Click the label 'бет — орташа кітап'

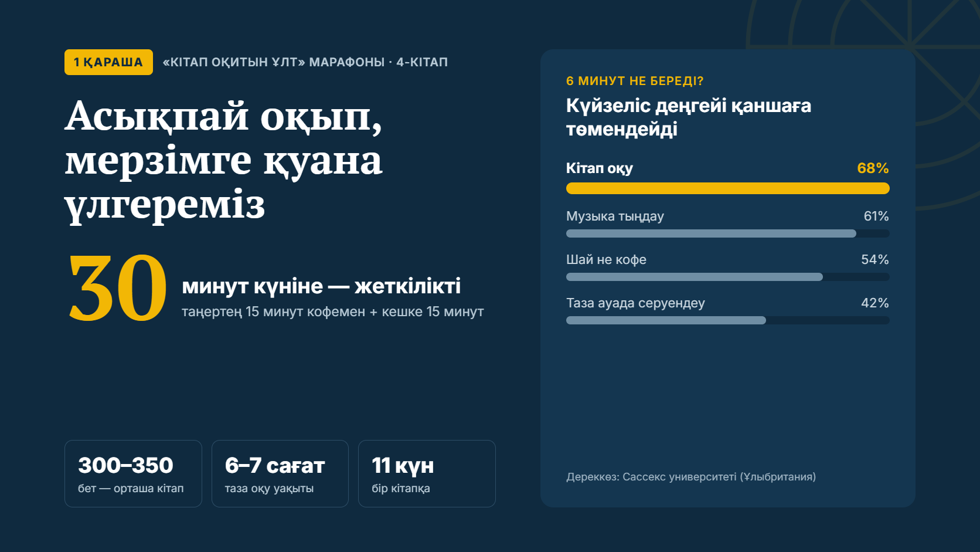tap(131, 488)
